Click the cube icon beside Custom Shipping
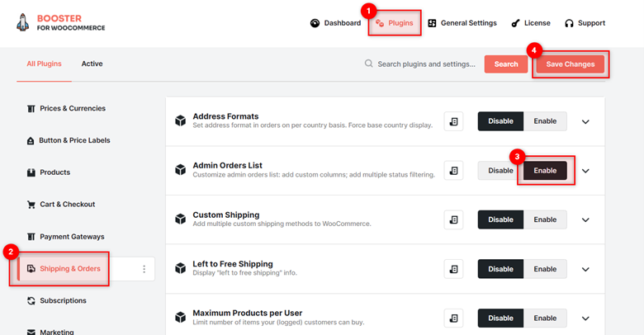 coord(180,219)
